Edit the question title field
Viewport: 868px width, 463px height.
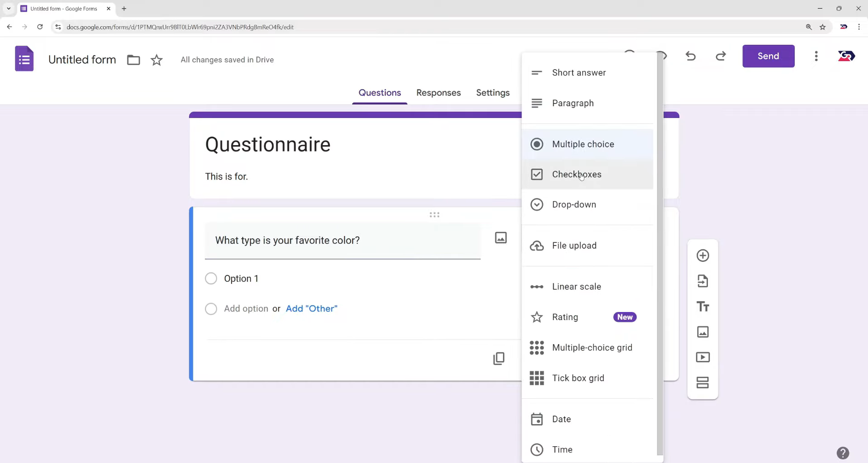343,241
